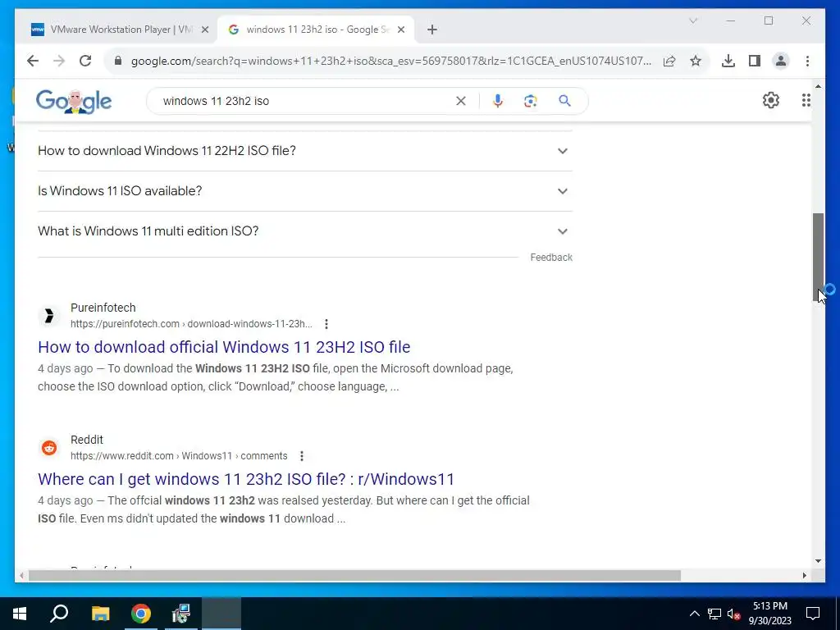Image resolution: width=840 pixels, height=630 pixels.
Task: Open Windows Start menu
Action: [x=20, y=614]
